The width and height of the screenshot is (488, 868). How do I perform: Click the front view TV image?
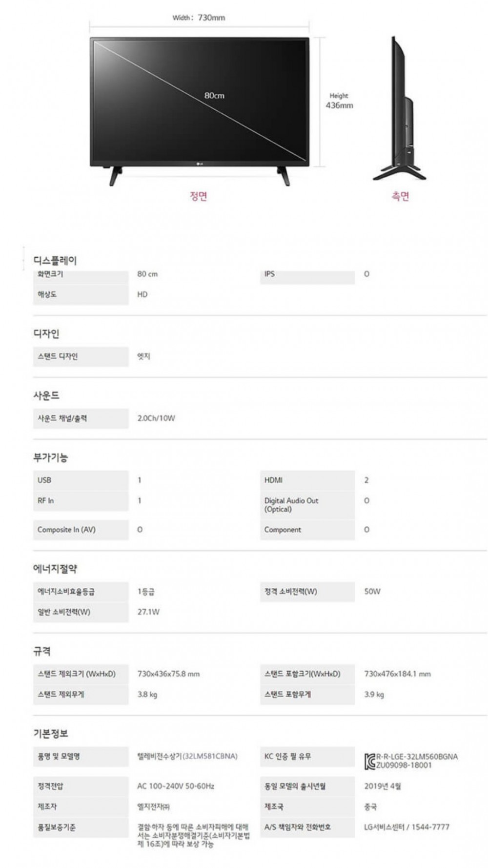point(200,111)
